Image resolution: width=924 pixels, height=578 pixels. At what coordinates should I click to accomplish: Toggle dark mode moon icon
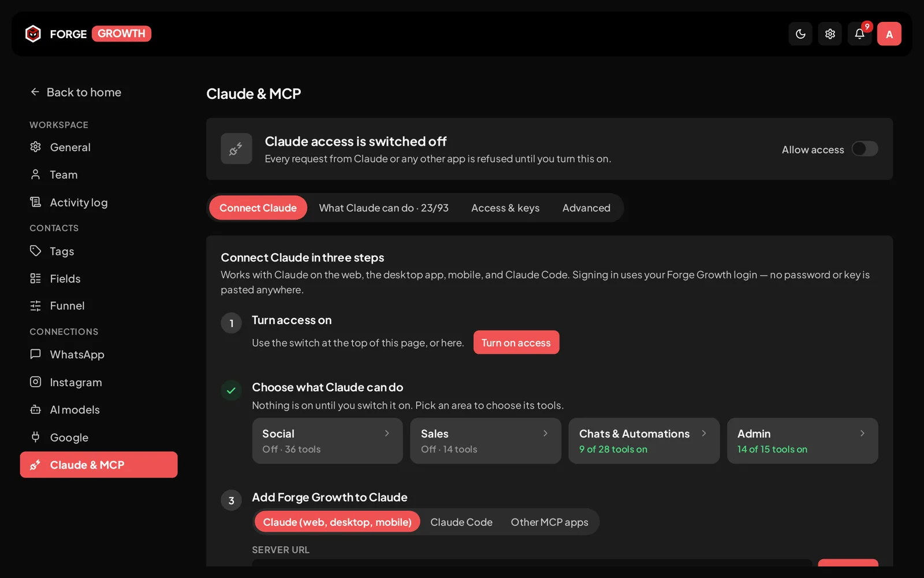click(800, 34)
